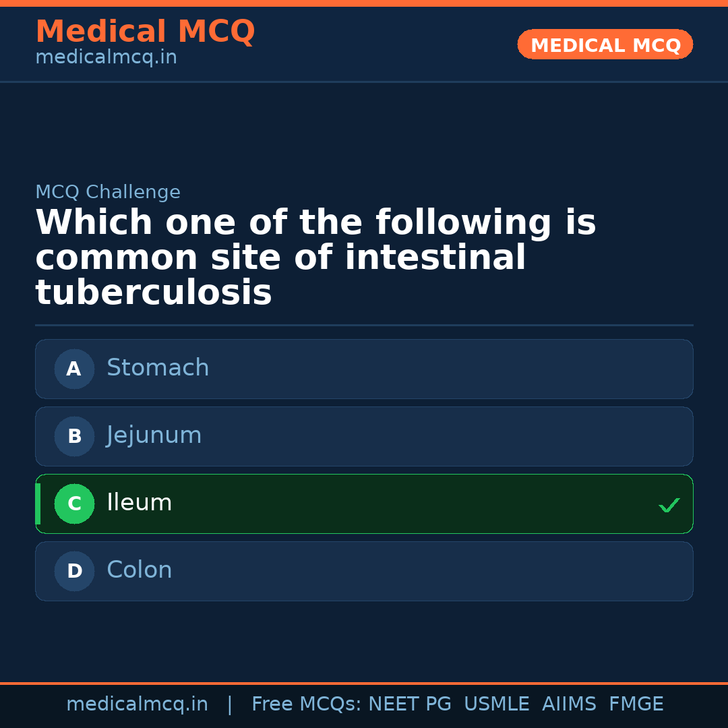Click the green checkmark on answer Ileum
Screen dimensions: 728x728
(669, 504)
